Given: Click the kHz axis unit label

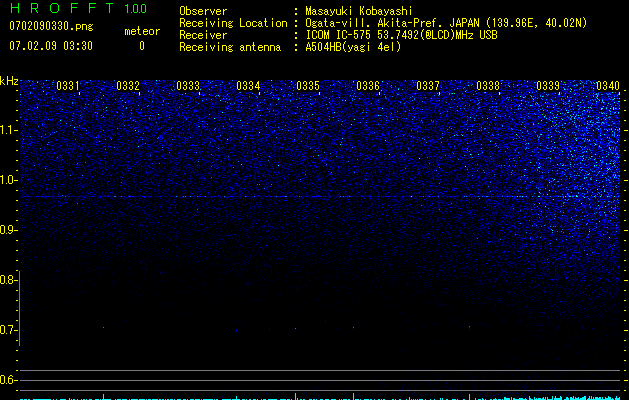Looking at the screenshot, I should [9, 81].
